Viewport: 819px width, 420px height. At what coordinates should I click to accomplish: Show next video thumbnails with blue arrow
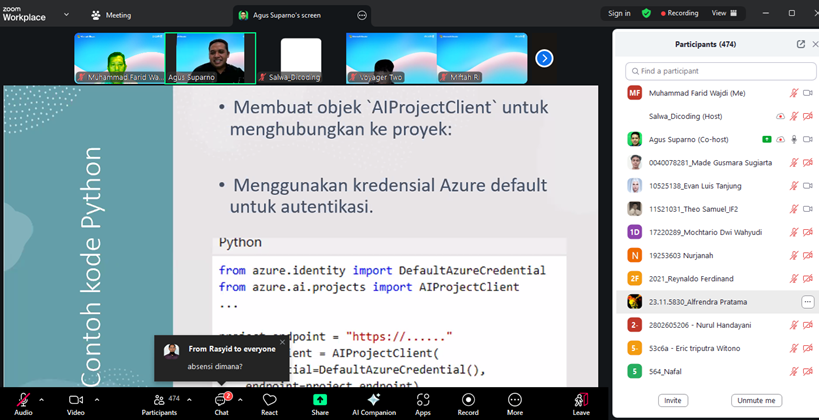544,59
